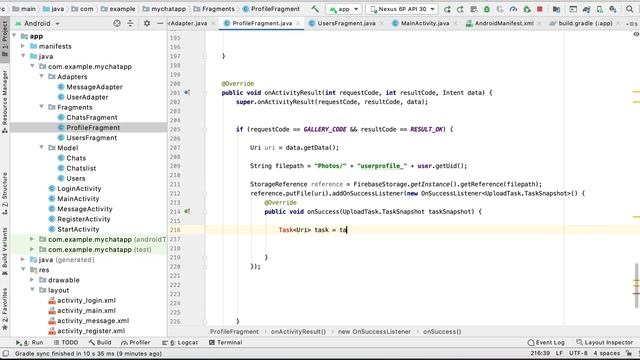Collapse the layout folder
This screenshot has width=640, height=360.
[32, 290]
